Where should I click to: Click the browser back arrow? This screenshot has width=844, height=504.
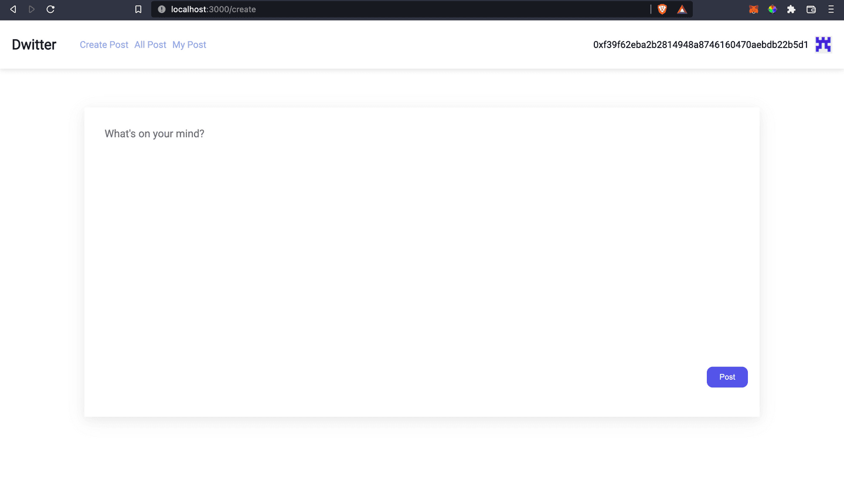[x=13, y=9]
